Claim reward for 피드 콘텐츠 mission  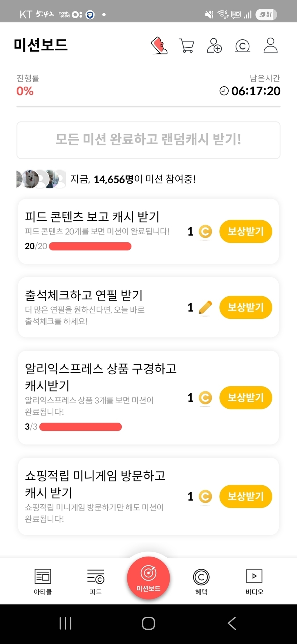(245, 231)
